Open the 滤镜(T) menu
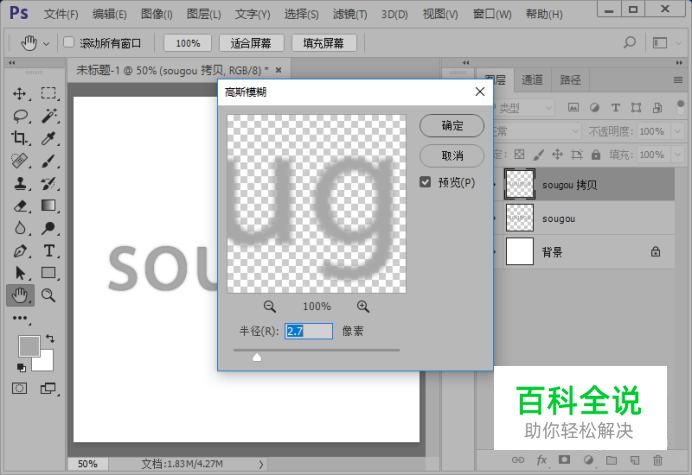The image size is (692, 475). pos(350,14)
